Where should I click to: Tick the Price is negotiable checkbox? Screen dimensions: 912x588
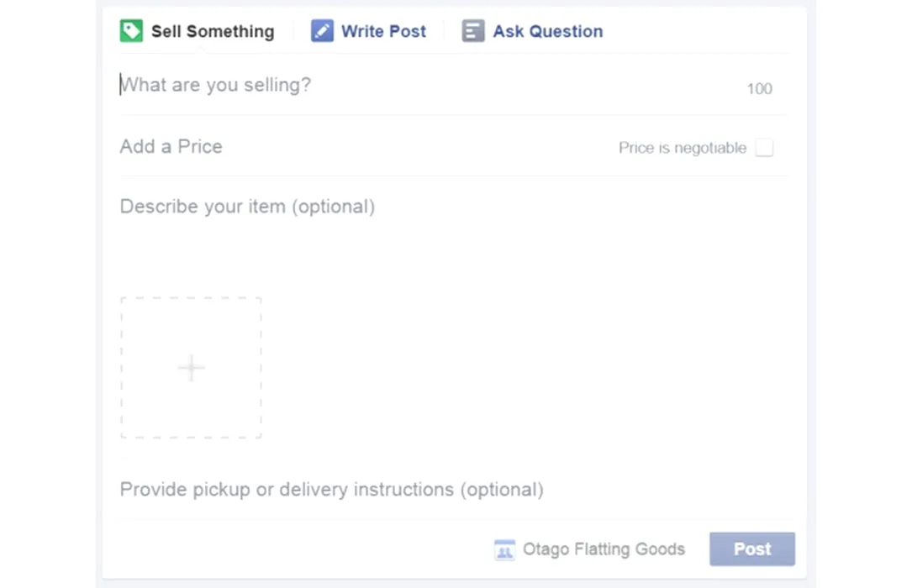click(x=764, y=148)
